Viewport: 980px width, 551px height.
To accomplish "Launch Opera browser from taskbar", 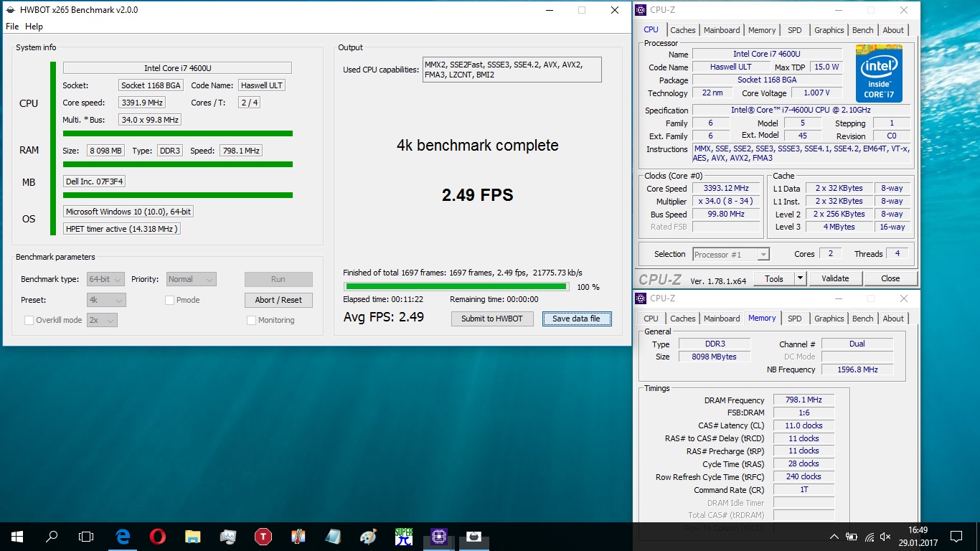I will (158, 536).
